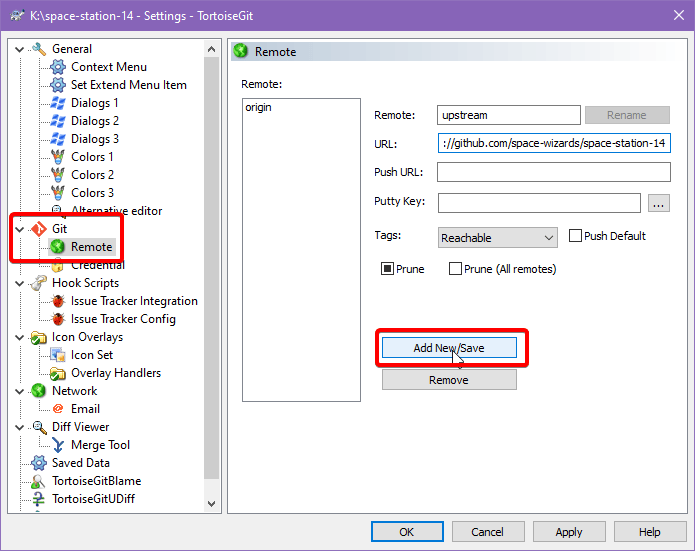Screen dimensions: 695x551
Task: Click the Set Extend Menu Item gear icon
Action: point(58,85)
